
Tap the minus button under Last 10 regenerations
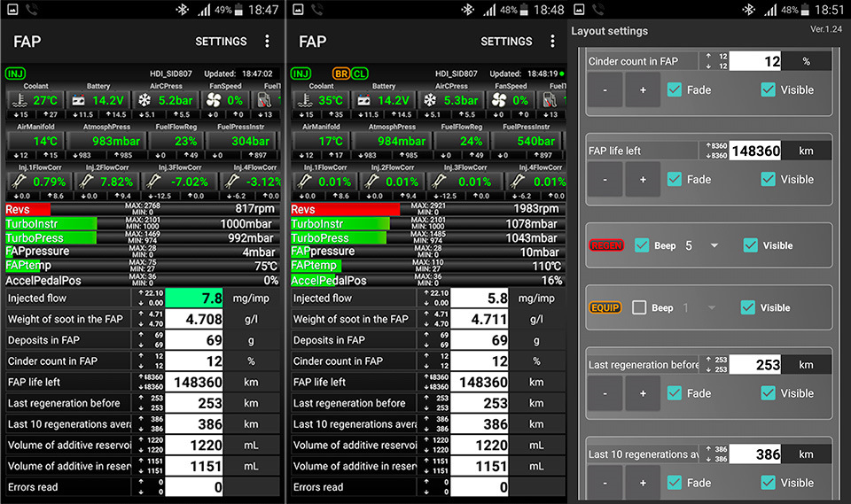coord(605,483)
